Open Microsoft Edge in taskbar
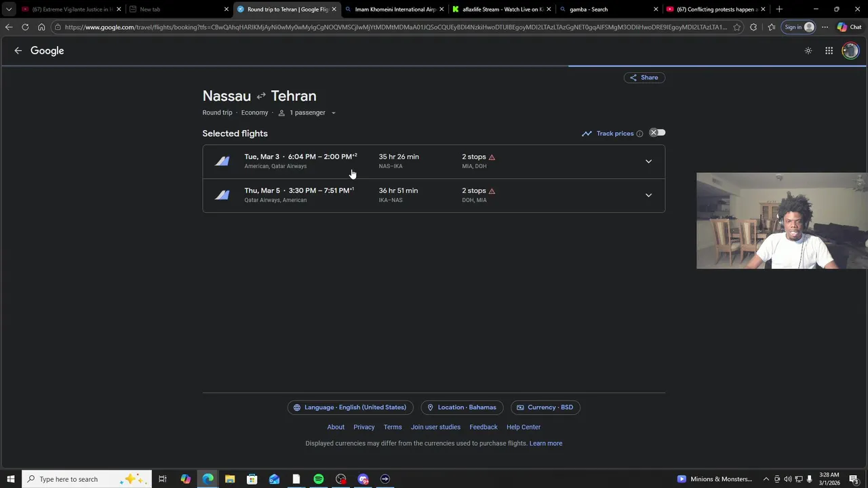Screen dimensions: 868x488 click(x=208, y=479)
